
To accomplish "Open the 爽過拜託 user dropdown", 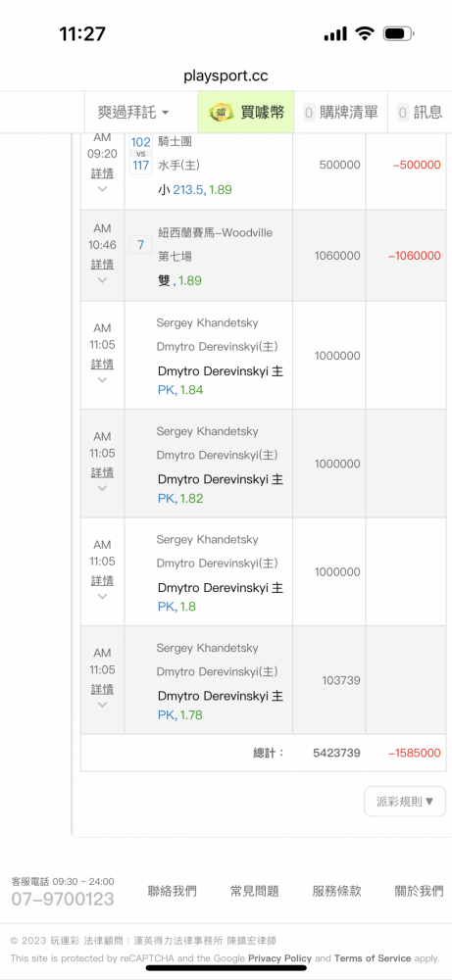I will 133,113.
